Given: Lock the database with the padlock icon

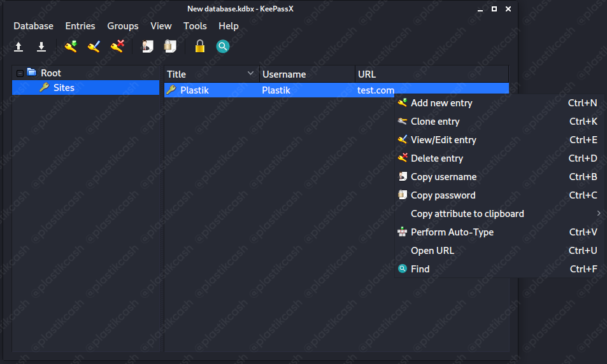Looking at the screenshot, I should 200,46.
